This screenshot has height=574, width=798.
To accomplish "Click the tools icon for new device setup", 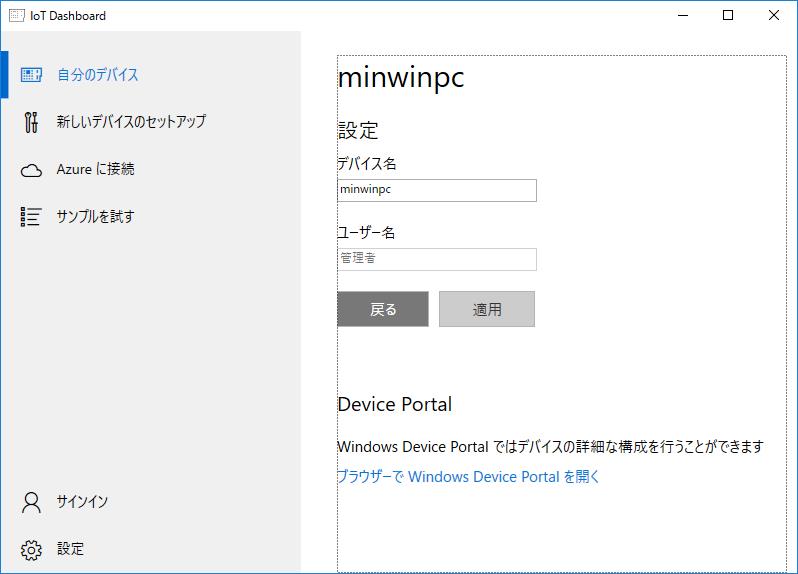I will coord(31,122).
